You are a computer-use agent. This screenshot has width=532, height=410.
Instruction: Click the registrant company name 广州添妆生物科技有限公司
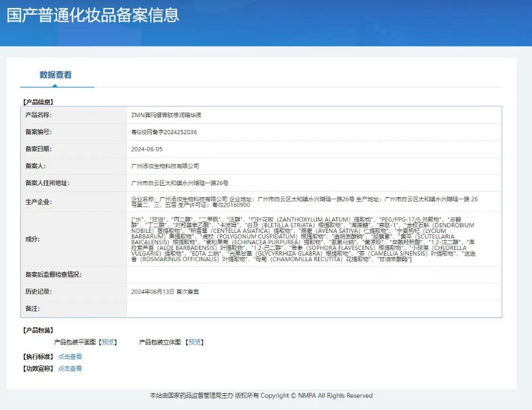pyautogui.click(x=165, y=166)
